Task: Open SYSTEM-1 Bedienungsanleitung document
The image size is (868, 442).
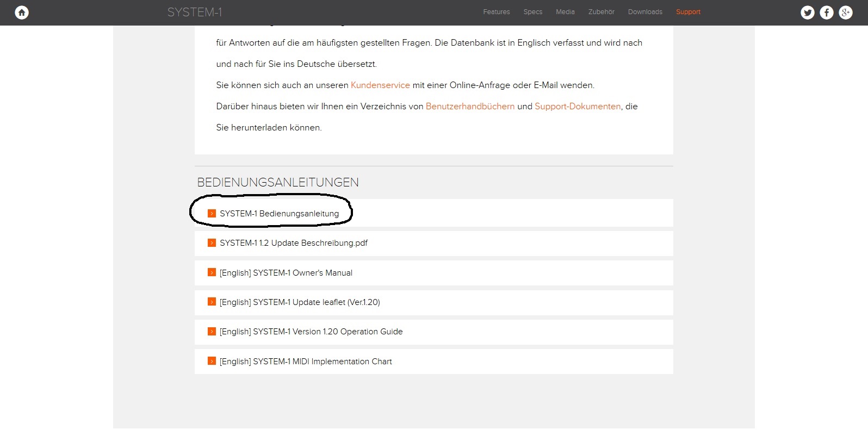Action: [x=279, y=214]
